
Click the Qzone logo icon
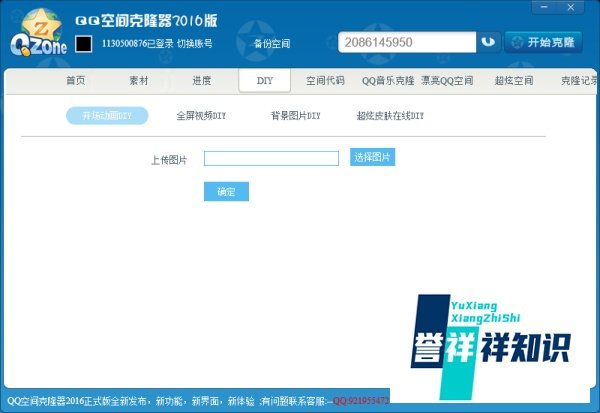(38, 33)
